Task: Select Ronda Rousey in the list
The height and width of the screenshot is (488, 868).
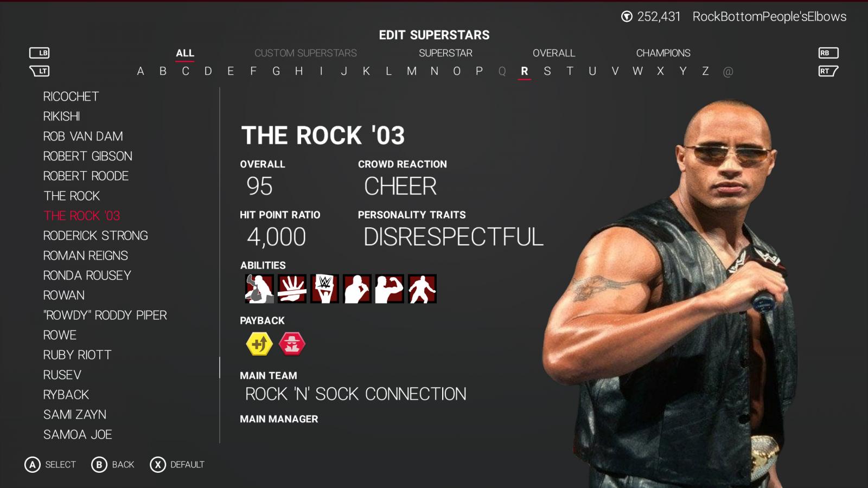Action: 87,275
